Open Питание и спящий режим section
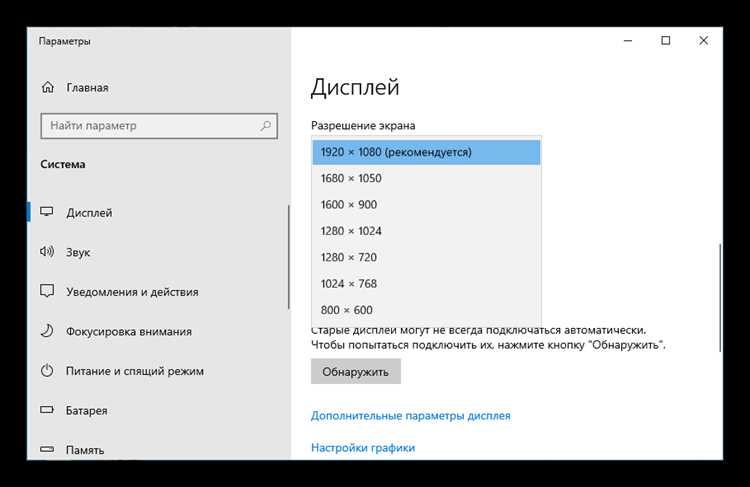750x487 pixels. click(135, 371)
